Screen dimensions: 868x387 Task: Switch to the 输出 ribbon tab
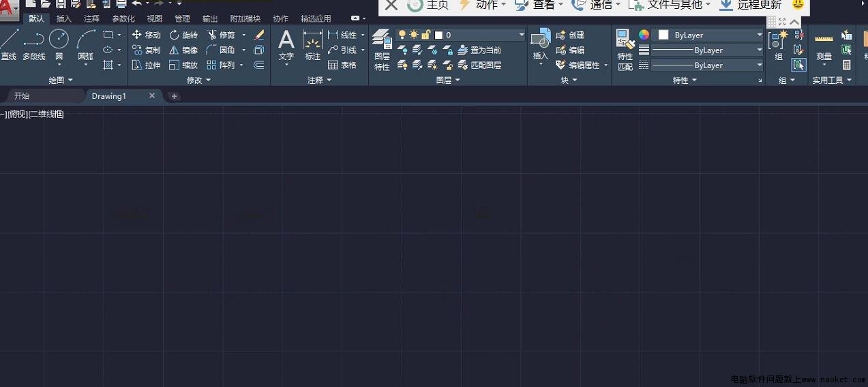210,19
